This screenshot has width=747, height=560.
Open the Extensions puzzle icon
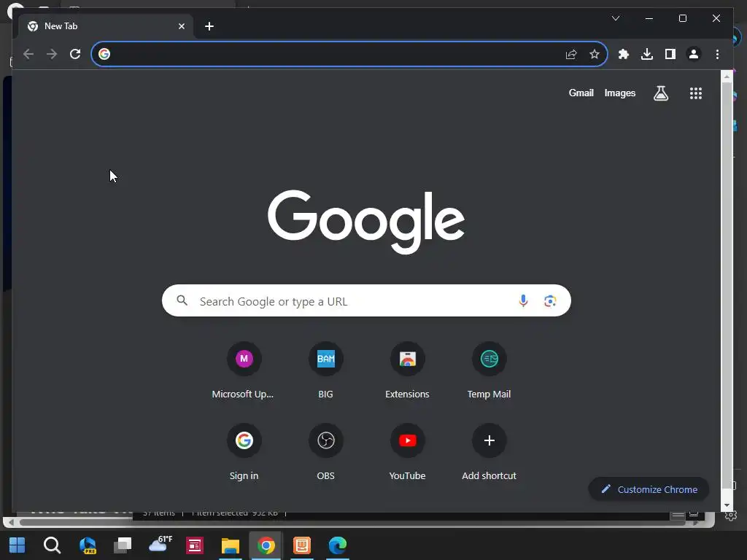tap(623, 54)
